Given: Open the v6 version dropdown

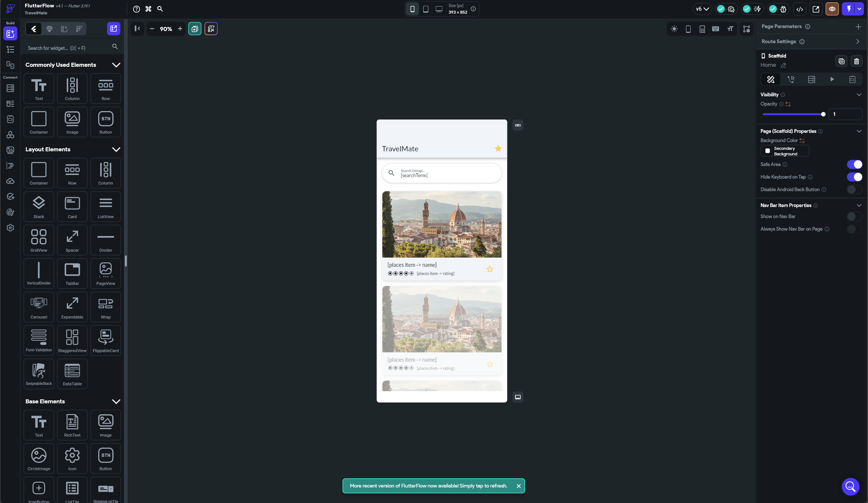Looking at the screenshot, I should point(702,9).
